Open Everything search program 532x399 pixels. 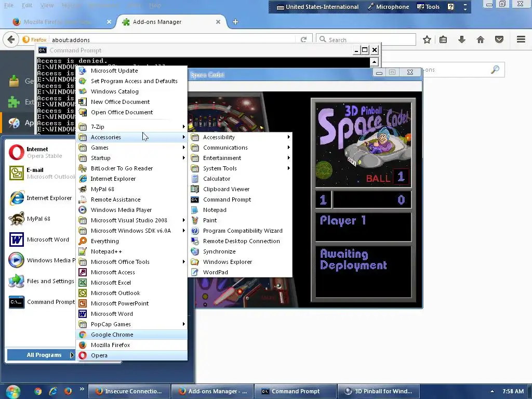[131, 241]
